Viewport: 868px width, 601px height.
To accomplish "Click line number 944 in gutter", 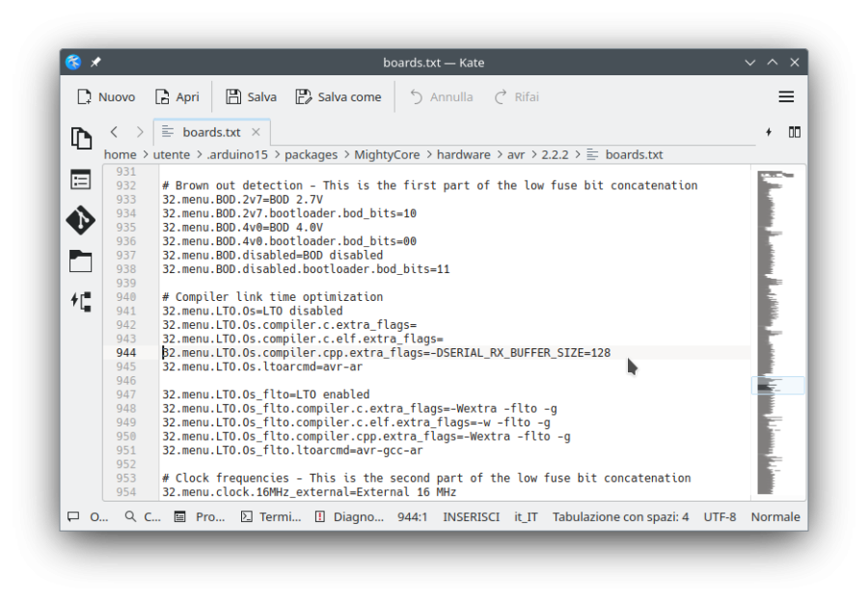I will pos(126,353).
